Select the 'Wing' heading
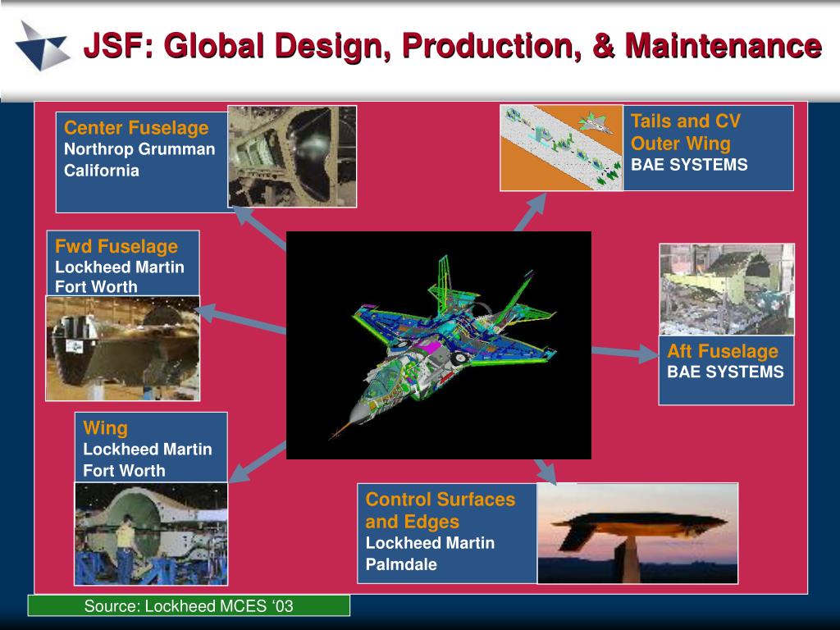The image size is (840, 630). click(x=105, y=428)
